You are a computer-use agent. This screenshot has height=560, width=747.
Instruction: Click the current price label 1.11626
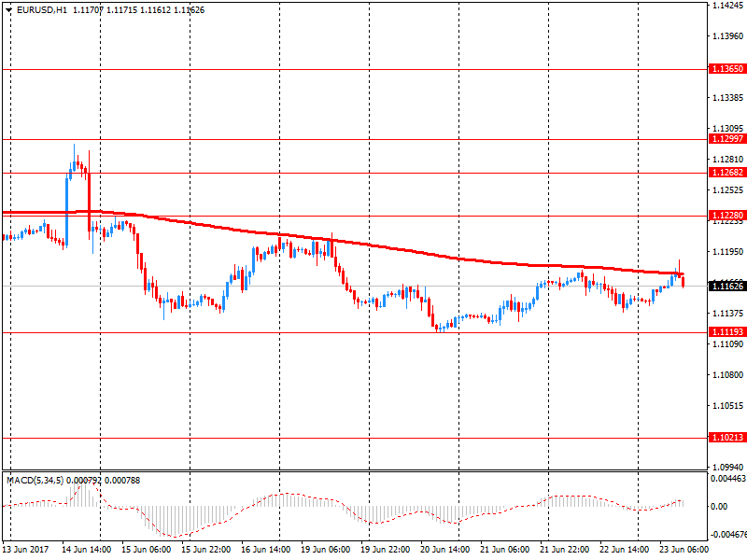coord(727,287)
